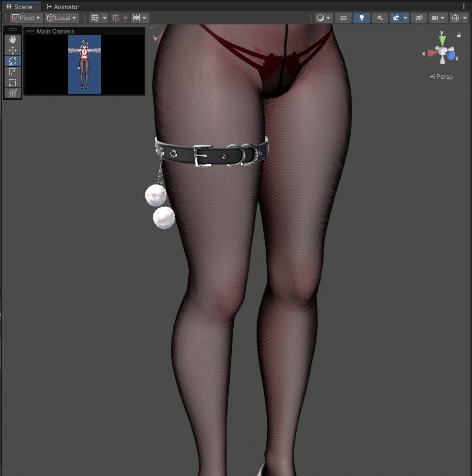Click the tools overlay drag handle

13,29
